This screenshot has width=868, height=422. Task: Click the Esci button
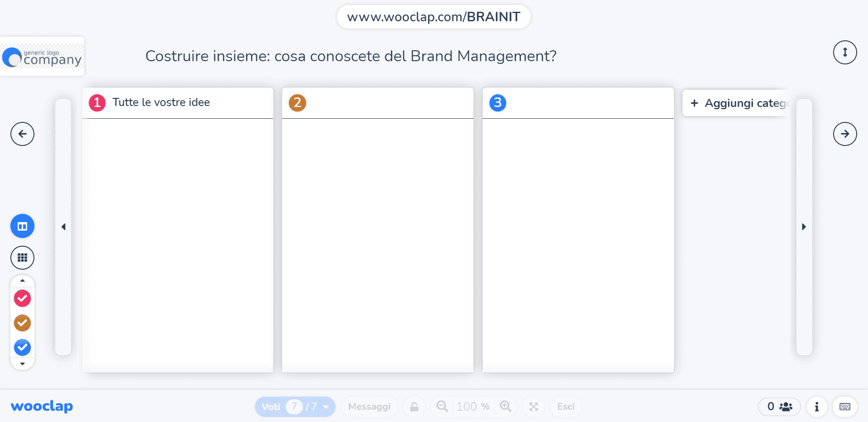566,407
